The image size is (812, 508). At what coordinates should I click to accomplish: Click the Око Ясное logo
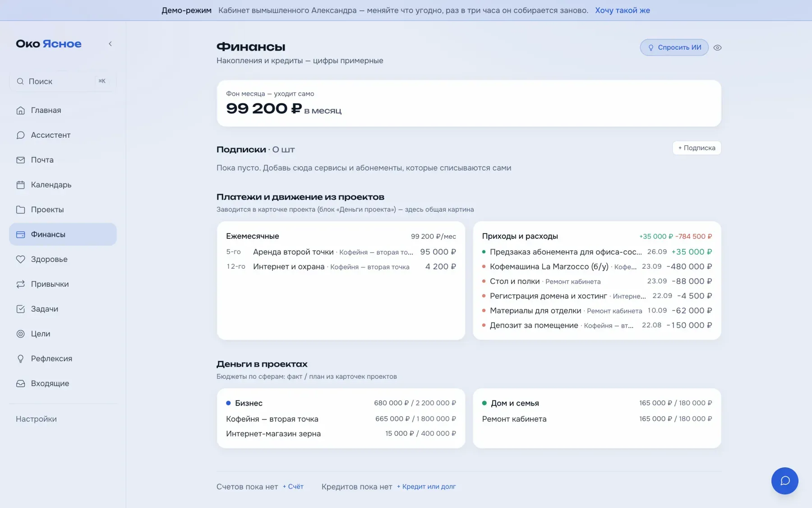point(49,44)
